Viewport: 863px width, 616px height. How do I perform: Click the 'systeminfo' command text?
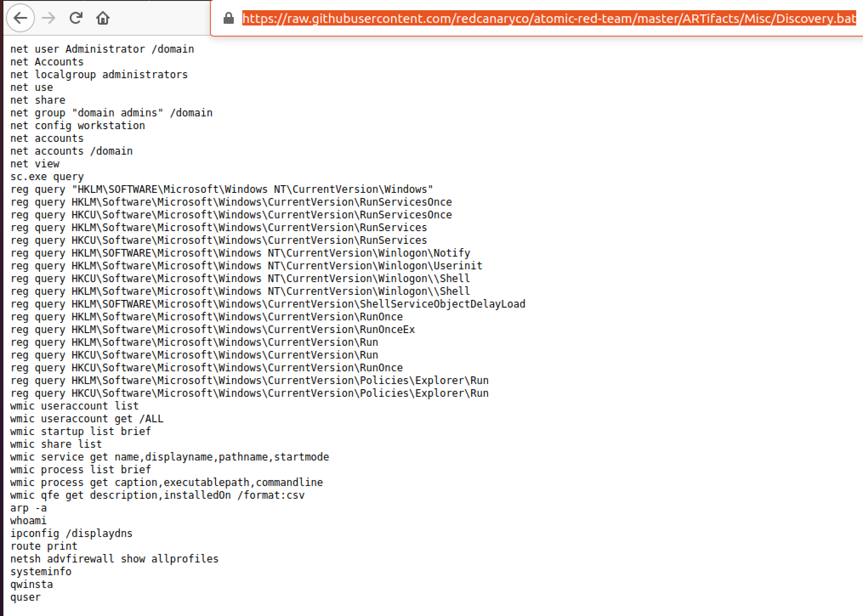pos(41,572)
